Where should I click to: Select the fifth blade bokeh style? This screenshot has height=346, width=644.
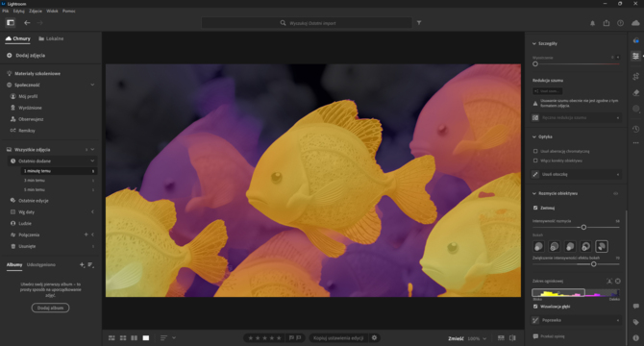point(602,246)
